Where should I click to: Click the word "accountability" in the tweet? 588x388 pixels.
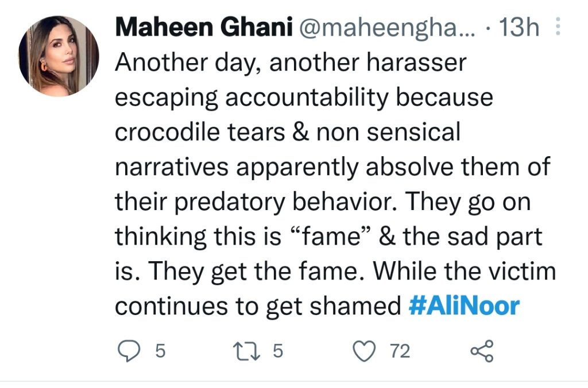307,98
